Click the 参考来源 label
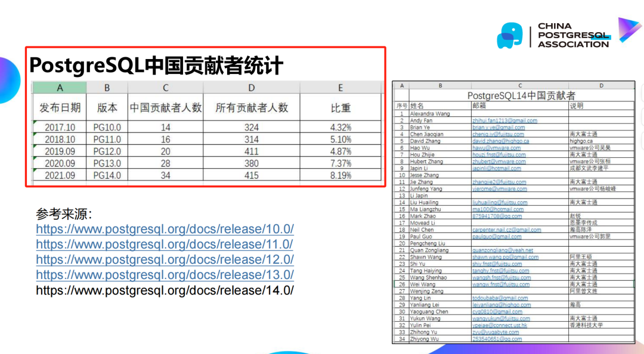The image size is (644, 354). pos(64,214)
